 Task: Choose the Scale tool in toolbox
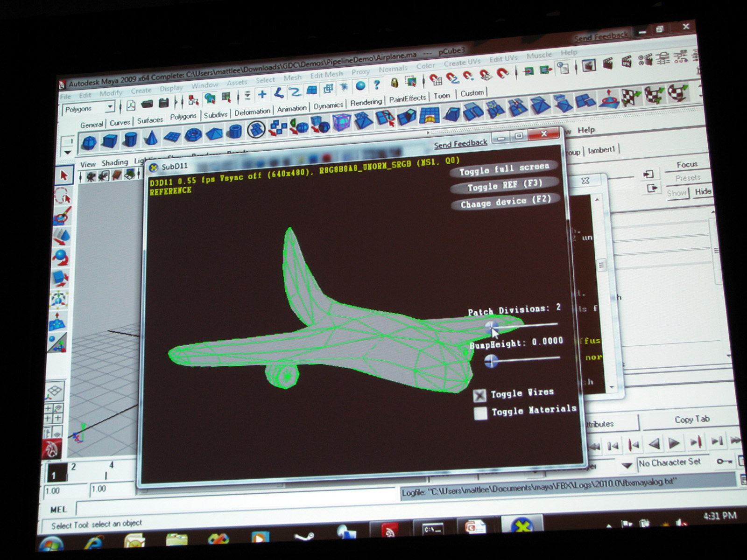[x=60, y=278]
